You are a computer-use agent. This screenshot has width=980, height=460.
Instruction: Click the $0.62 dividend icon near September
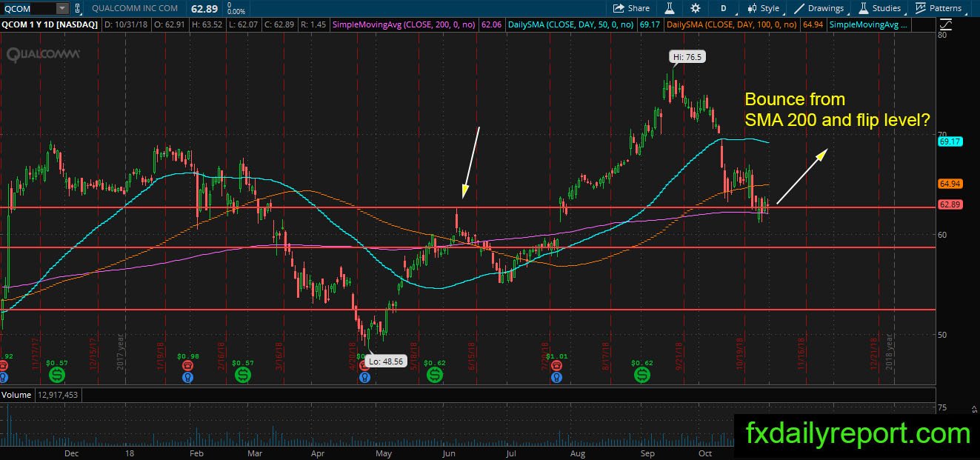coord(642,376)
